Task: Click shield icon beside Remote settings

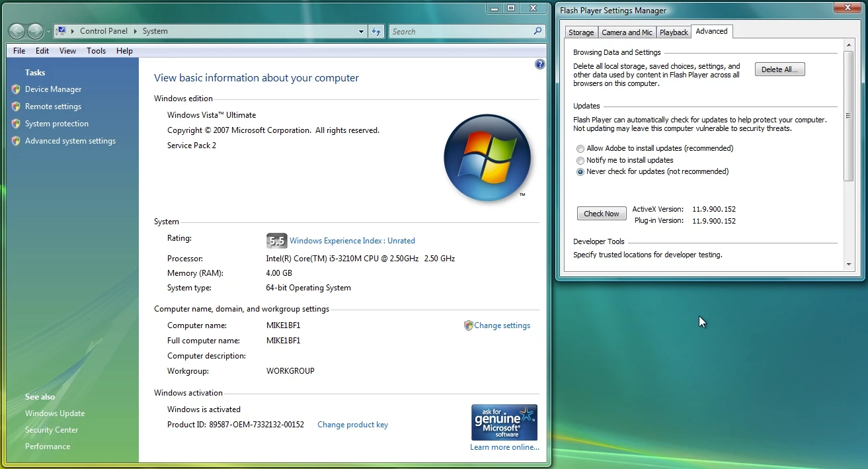Action: (x=16, y=107)
